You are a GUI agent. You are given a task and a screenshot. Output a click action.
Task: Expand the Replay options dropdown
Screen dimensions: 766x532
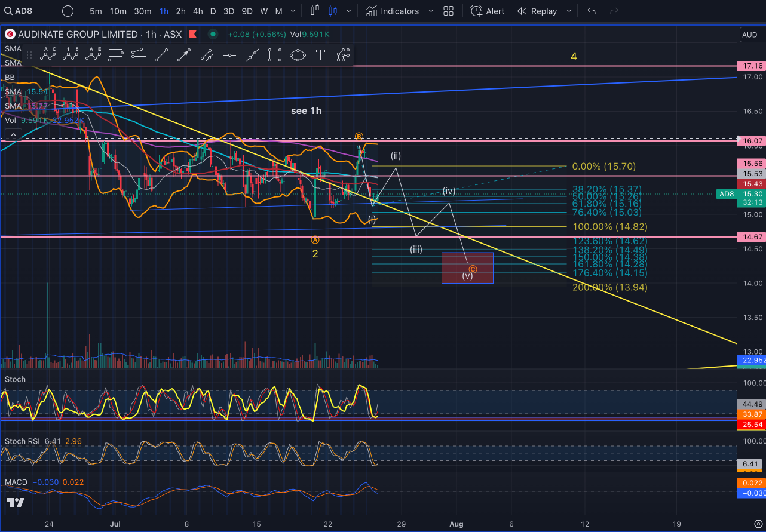click(x=568, y=11)
